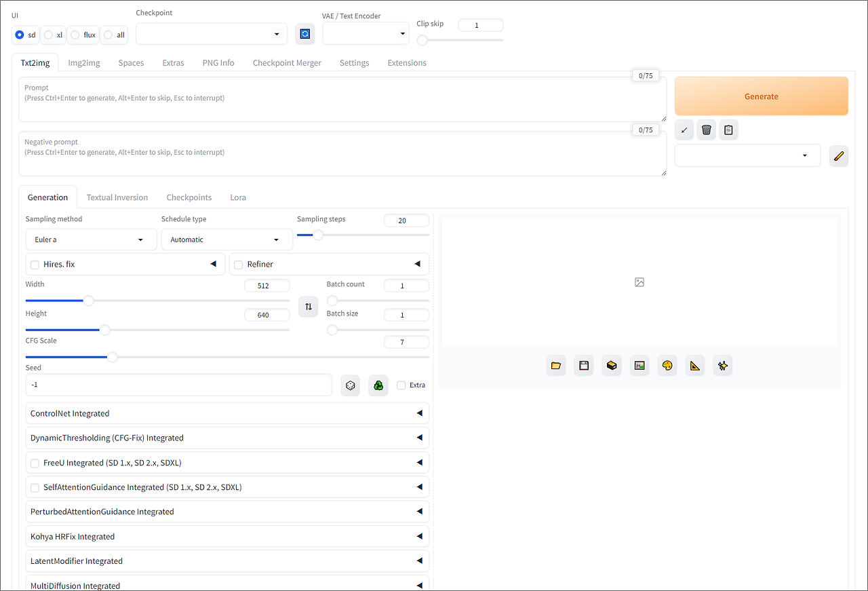
Task: Select the flux UI radio button
Action: coord(75,35)
